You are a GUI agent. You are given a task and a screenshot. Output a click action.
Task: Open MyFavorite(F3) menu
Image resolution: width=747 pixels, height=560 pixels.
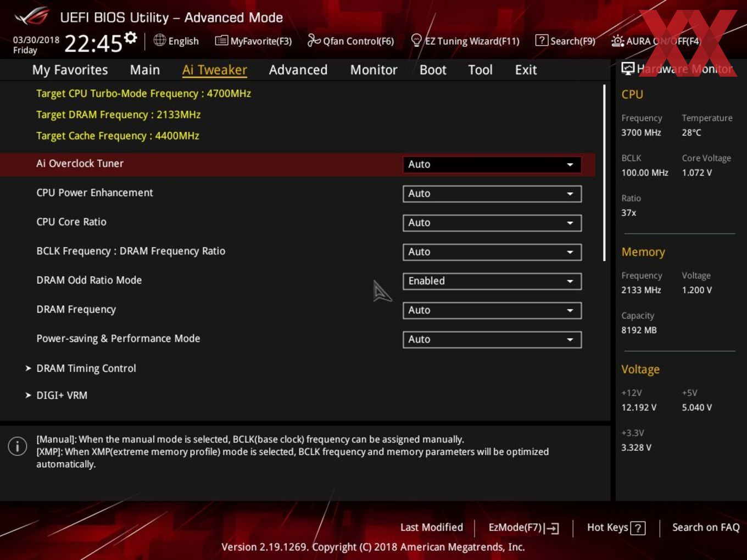(x=261, y=41)
